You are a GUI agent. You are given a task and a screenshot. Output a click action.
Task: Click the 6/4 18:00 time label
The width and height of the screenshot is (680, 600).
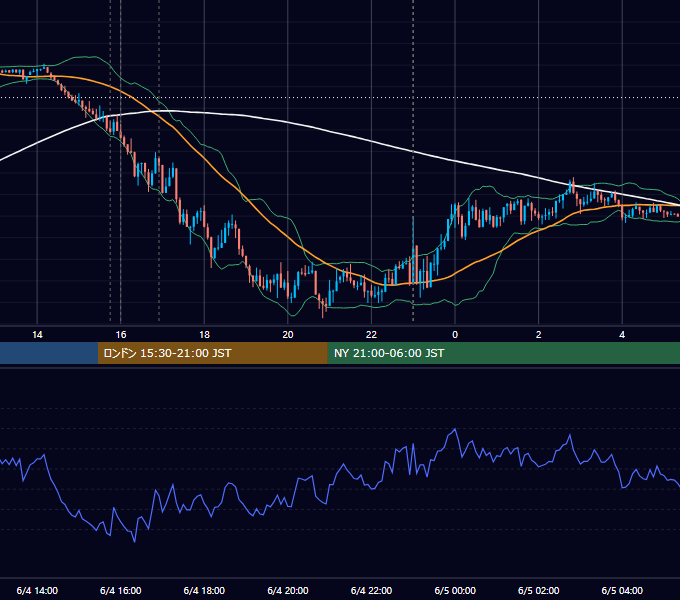click(204, 590)
